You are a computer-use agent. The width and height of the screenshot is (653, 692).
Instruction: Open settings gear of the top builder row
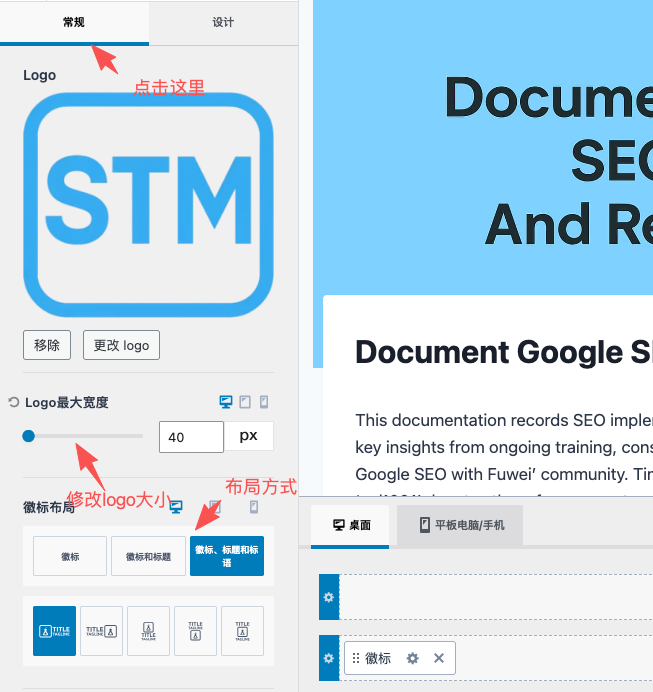point(328,596)
